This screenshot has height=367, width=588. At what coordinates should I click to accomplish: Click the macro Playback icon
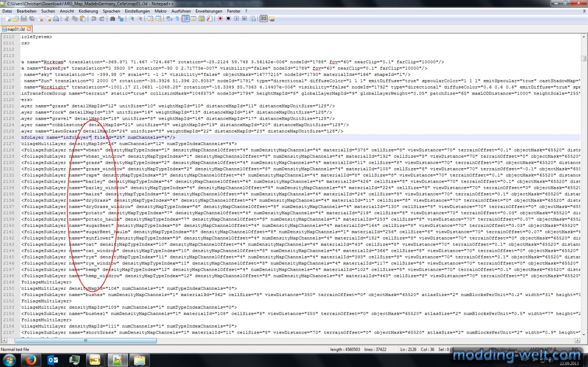[237, 19]
